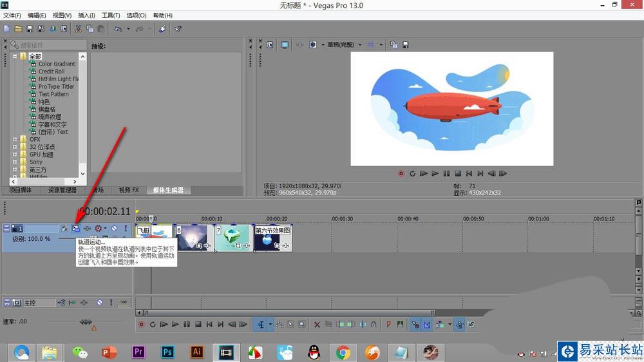Open the 工具(T) menu
644x362 pixels.
(x=111, y=15)
